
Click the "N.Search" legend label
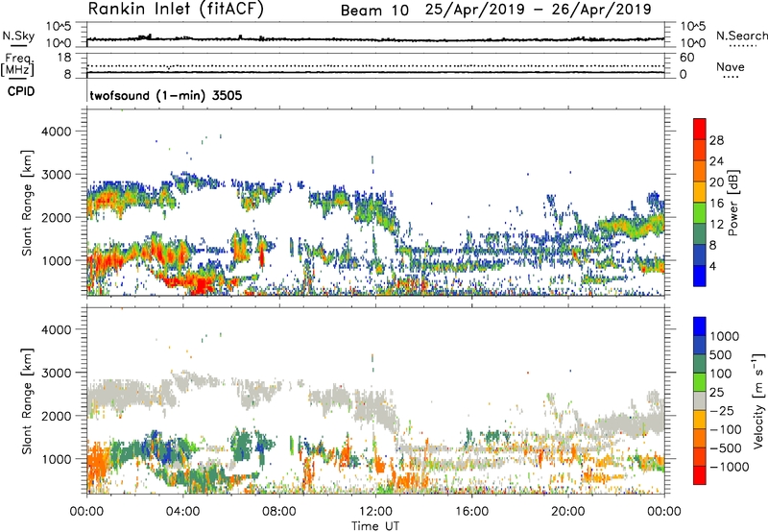[x=742, y=36]
